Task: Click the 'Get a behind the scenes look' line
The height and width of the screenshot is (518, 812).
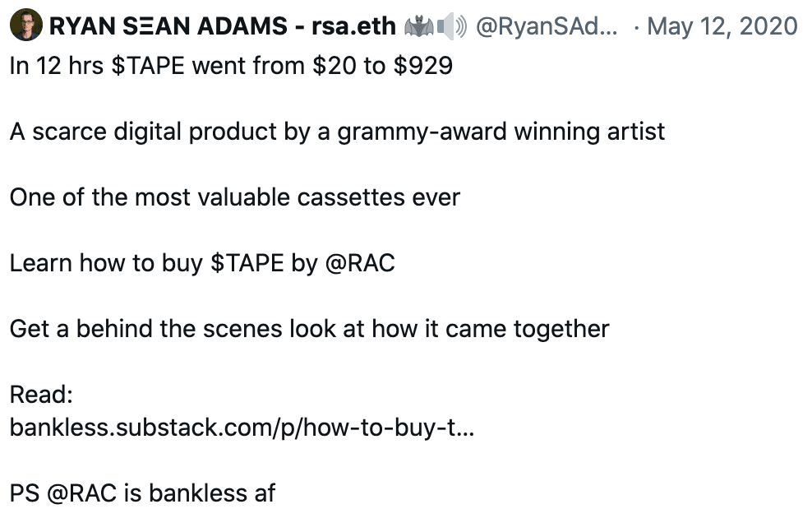Action: click(309, 329)
